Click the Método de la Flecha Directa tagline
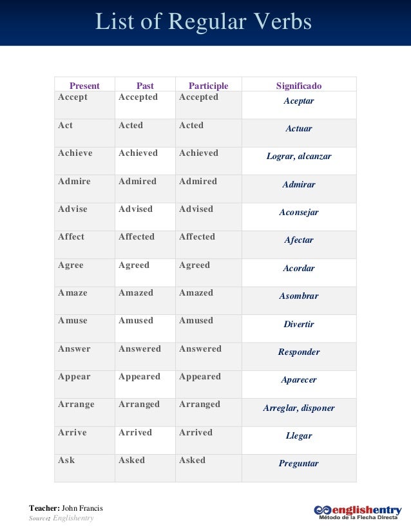The width and height of the screenshot is (411, 532). 358,517
